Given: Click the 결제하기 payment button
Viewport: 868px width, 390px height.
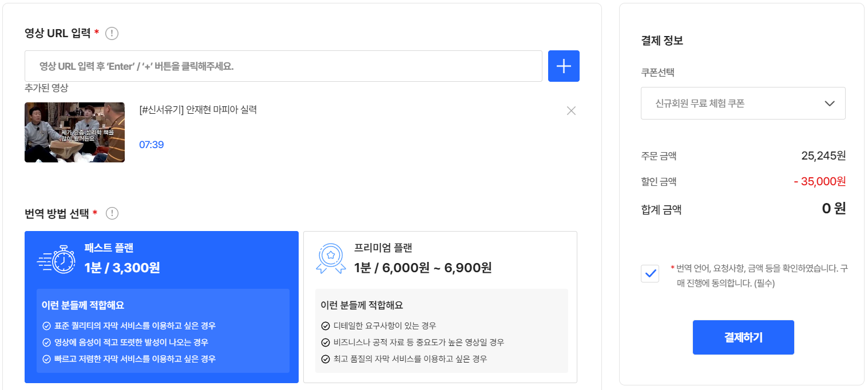Looking at the screenshot, I should pyautogui.click(x=743, y=337).
